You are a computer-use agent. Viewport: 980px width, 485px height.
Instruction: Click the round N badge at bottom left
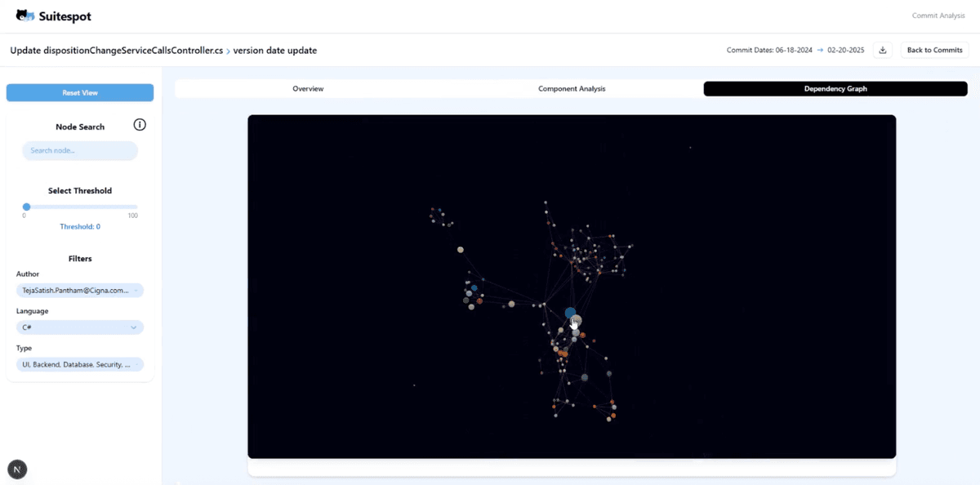click(x=17, y=469)
